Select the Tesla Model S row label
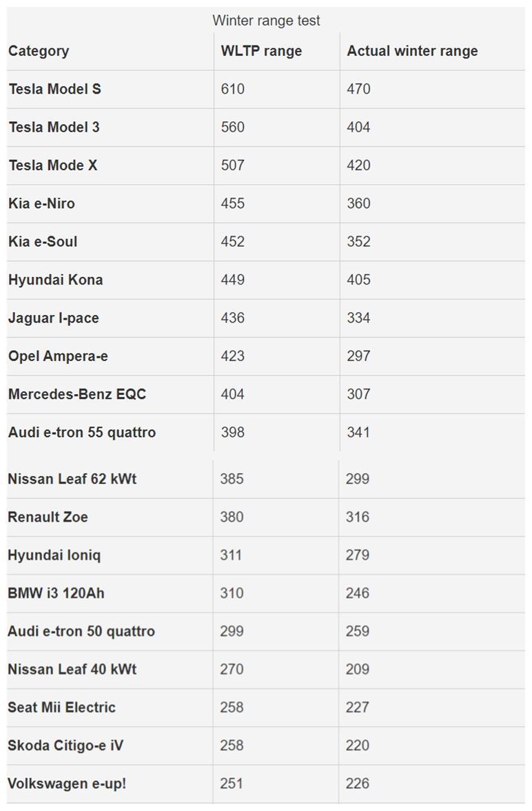Screen dimensions: 532x811 [x=55, y=89]
